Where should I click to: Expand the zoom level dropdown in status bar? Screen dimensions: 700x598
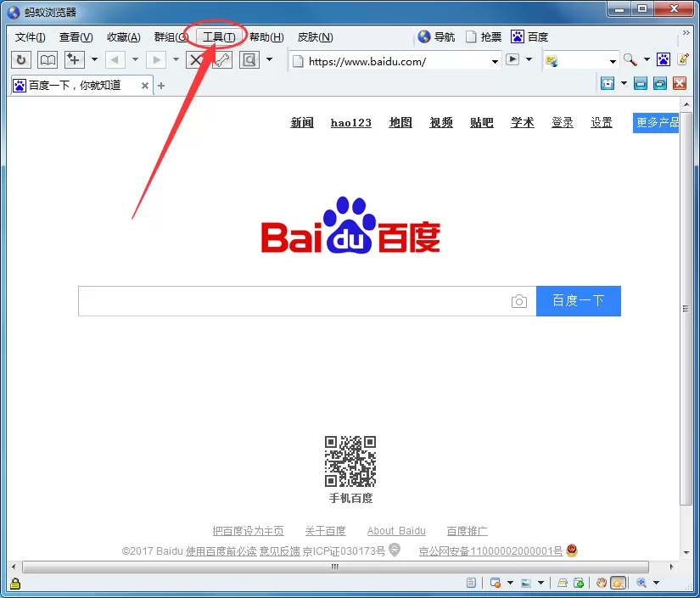pyautogui.click(x=656, y=583)
